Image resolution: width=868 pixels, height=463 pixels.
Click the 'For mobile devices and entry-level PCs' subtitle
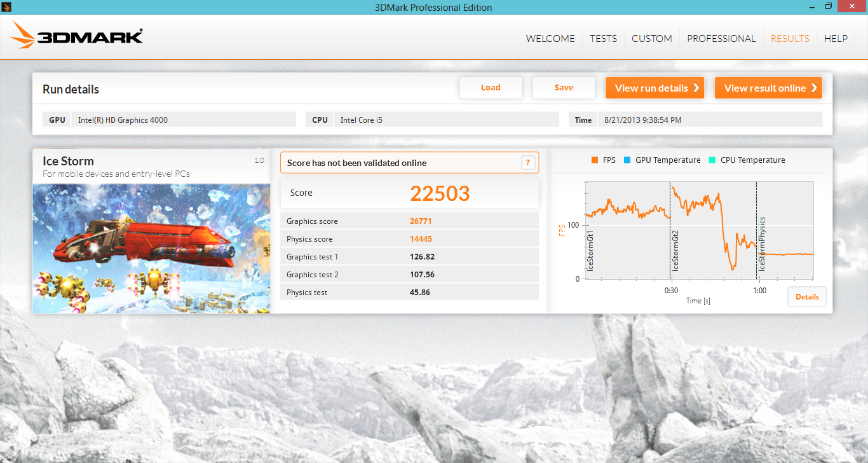tap(116, 174)
